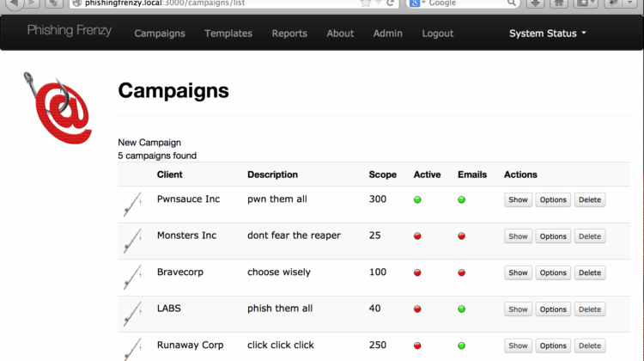Click the browser address bar URL
Image resolution: width=644 pixels, height=361 pixels.
click(x=165, y=3)
